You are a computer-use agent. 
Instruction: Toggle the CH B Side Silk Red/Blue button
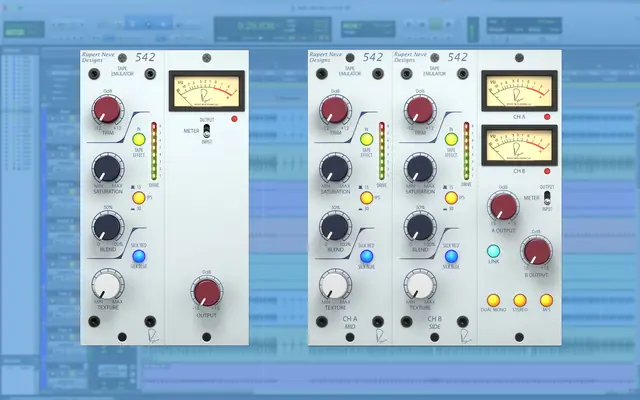tap(451, 256)
